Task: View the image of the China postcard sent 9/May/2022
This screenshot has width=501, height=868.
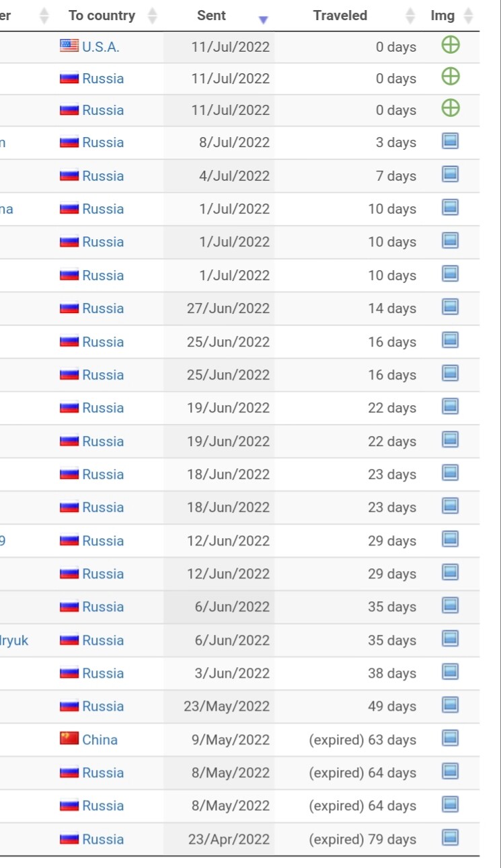Action: (x=451, y=738)
